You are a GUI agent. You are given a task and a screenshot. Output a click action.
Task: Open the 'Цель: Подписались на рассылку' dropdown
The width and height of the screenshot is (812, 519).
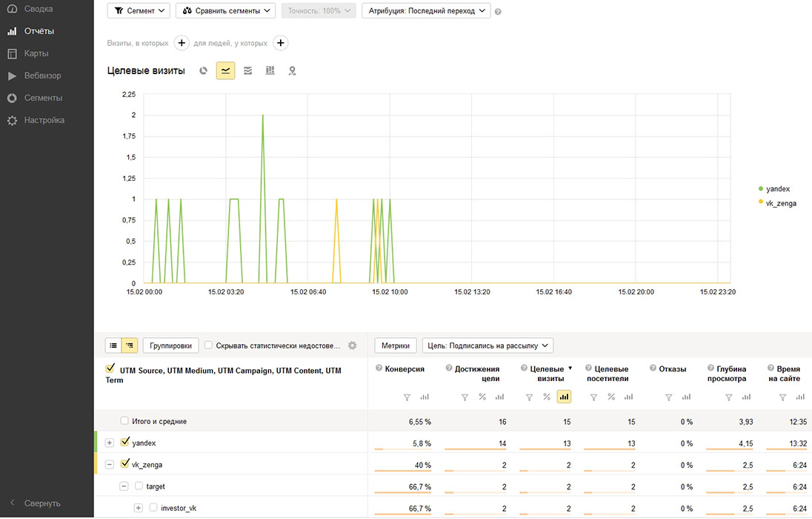coord(487,346)
